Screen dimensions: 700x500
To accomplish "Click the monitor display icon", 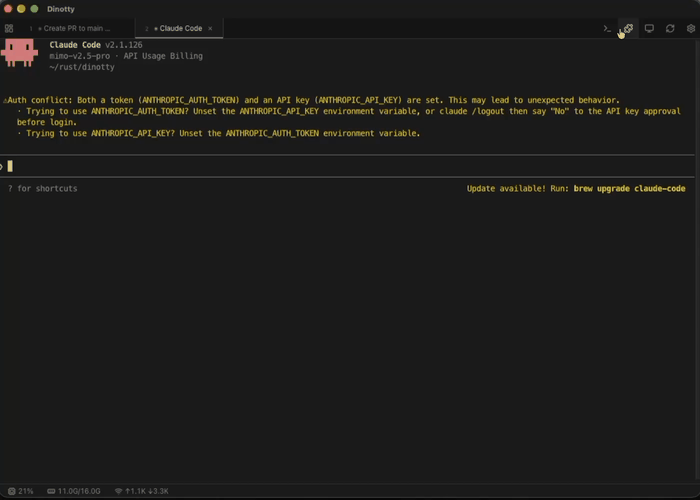I will tap(649, 29).
